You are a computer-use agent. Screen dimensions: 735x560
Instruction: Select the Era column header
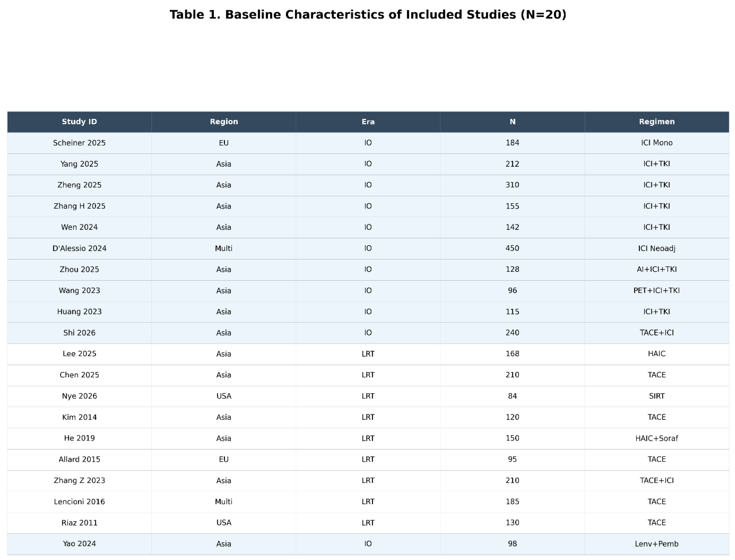368,122
